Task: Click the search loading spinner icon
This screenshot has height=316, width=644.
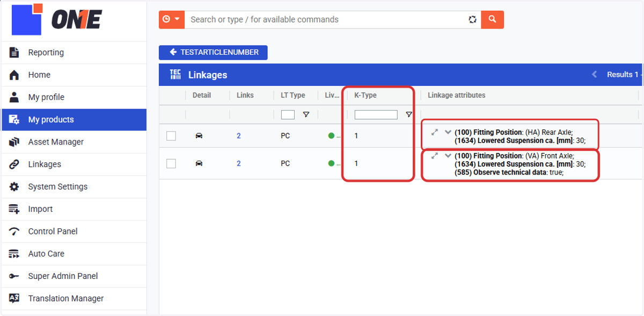Action: [472, 19]
